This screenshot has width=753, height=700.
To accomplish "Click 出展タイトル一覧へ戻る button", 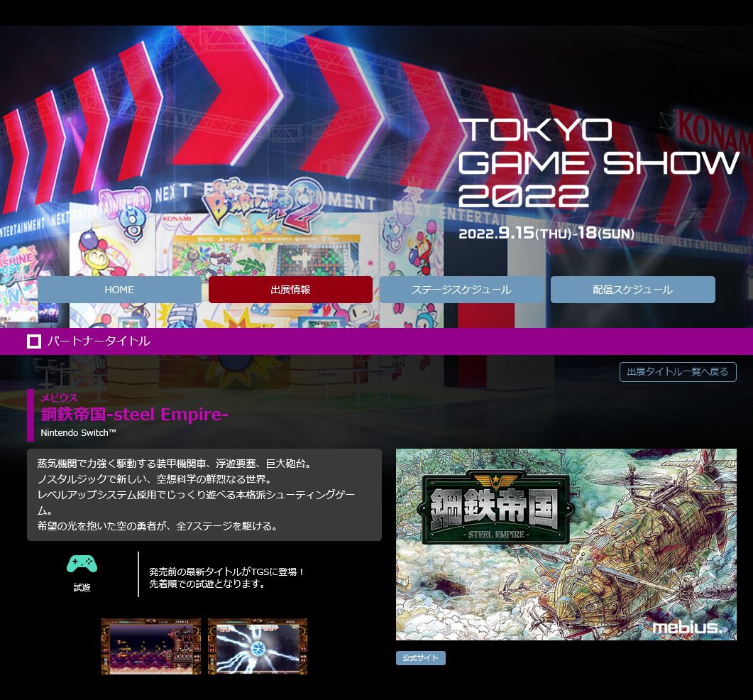I will [x=678, y=372].
